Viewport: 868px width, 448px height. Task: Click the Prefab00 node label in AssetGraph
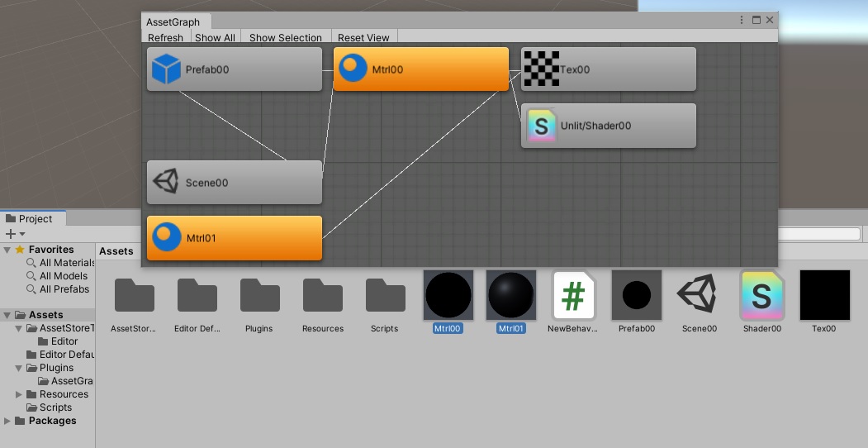click(x=207, y=69)
